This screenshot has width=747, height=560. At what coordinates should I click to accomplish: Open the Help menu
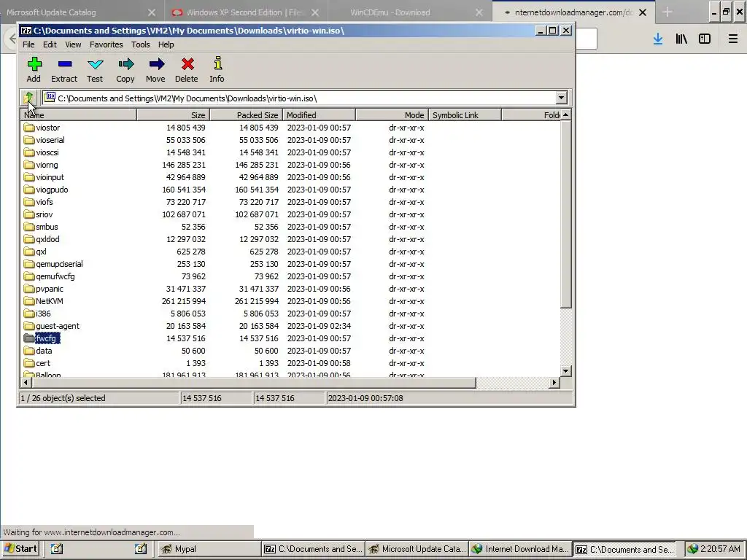pos(166,44)
